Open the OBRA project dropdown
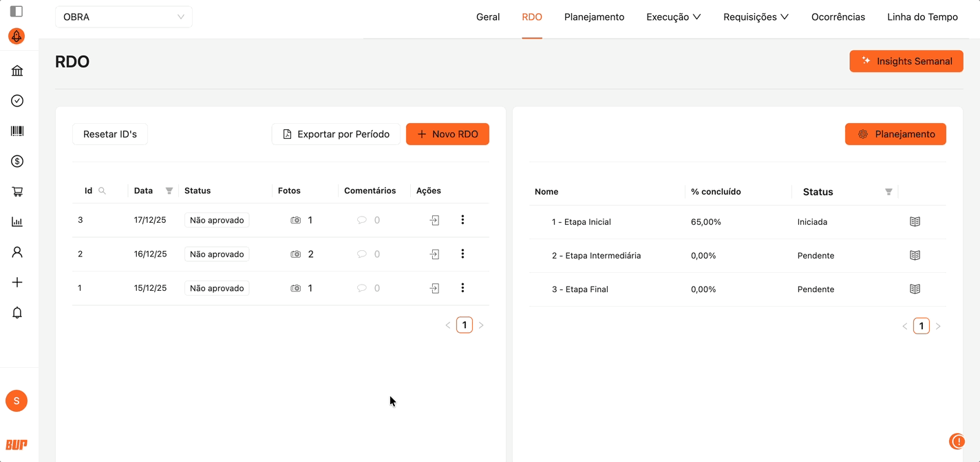980x462 pixels. pyautogui.click(x=124, y=16)
